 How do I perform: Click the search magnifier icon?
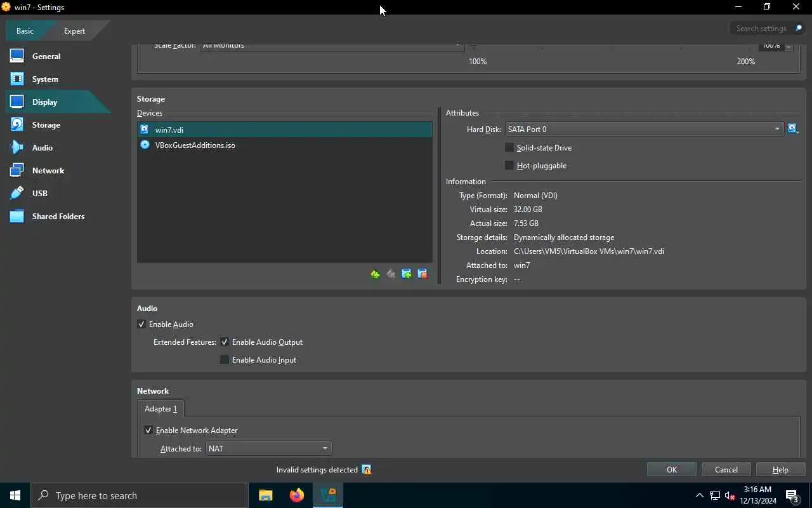coord(799,29)
